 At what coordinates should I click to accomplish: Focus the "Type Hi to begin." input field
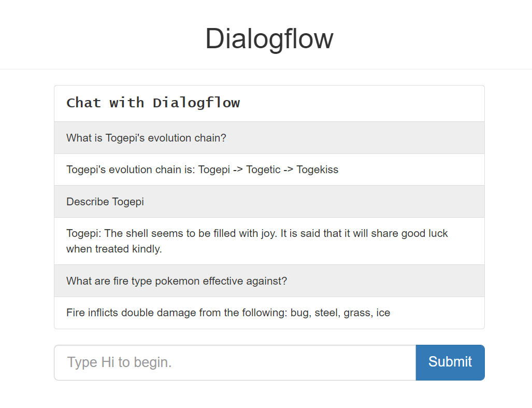point(235,362)
